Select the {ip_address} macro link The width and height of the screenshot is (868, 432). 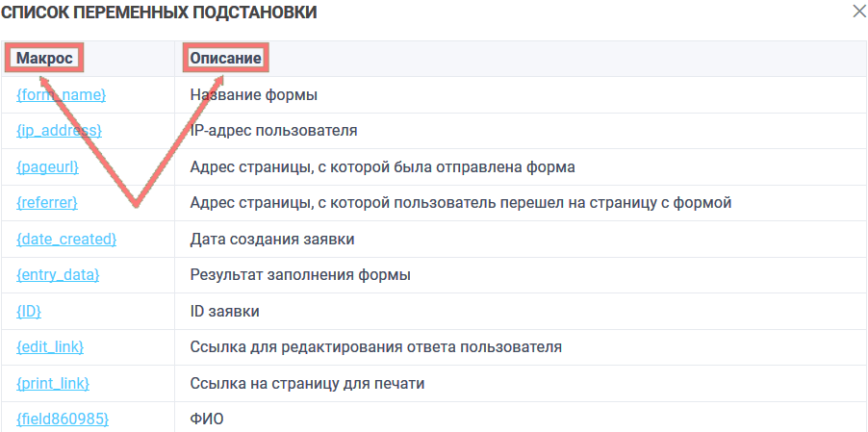(59, 130)
